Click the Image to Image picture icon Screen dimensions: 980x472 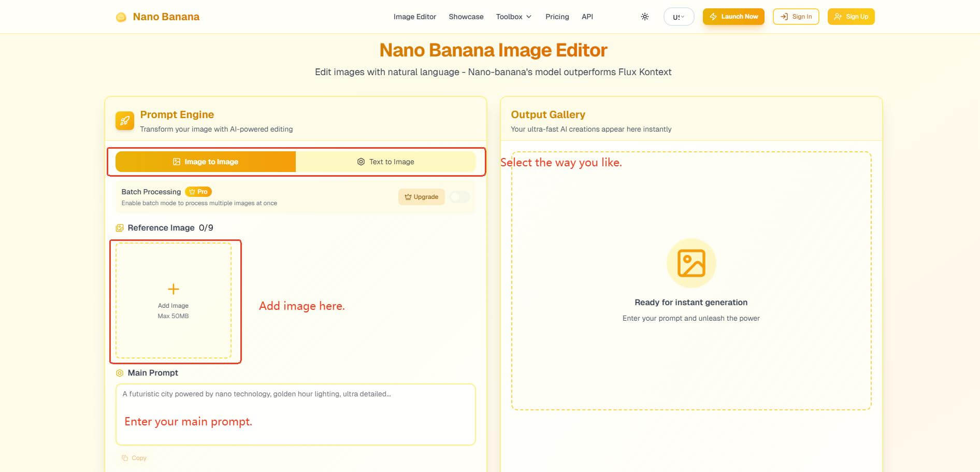tap(177, 161)
